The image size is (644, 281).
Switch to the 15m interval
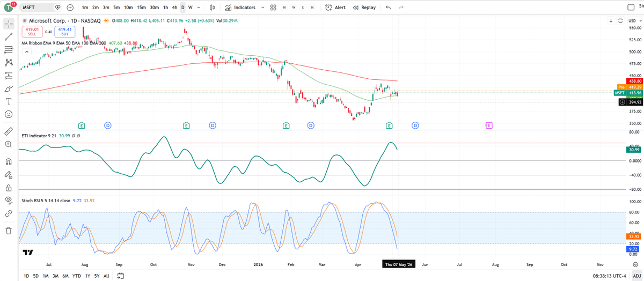click(x=141, y=8)
